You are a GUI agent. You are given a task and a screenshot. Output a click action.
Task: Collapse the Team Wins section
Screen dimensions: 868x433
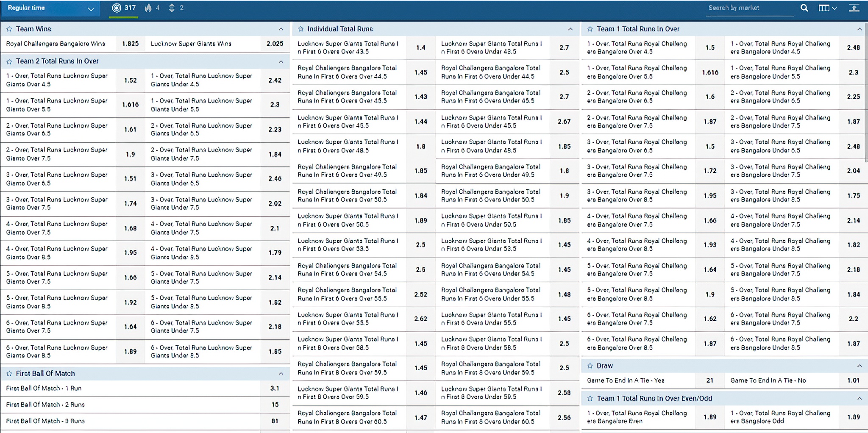tap(281, 29)
